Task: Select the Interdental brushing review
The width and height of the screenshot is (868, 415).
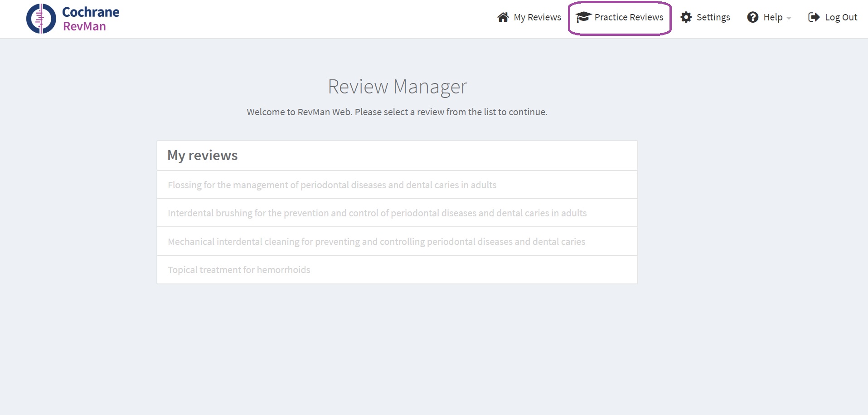Action: coord(377,213)
